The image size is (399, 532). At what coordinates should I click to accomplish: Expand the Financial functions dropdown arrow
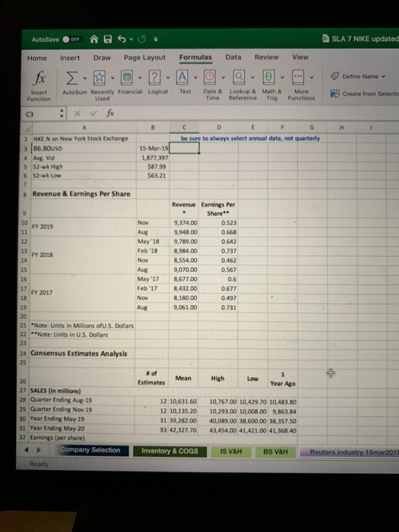[x=140, y=78]
